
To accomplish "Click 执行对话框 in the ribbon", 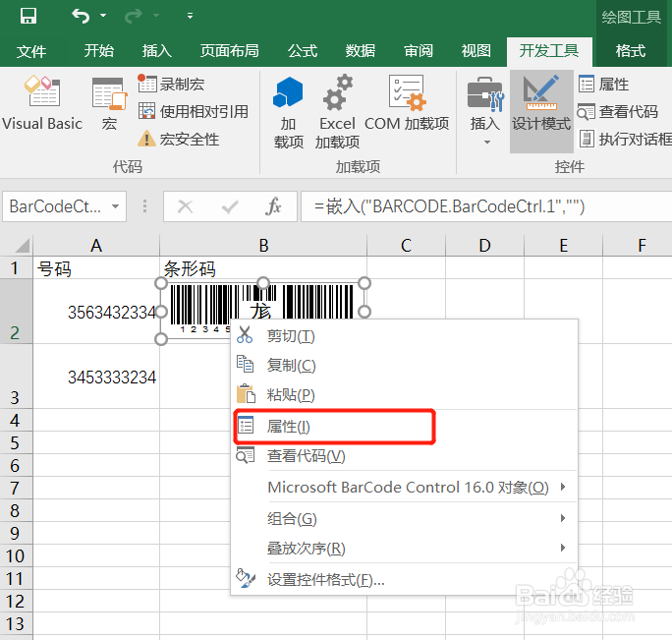I will 625,139.
